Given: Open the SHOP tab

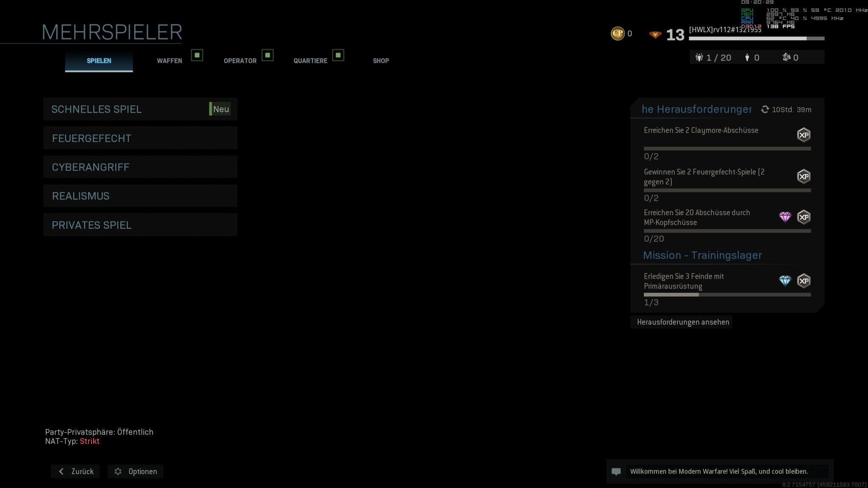Looking at the screenshot, I should click(381, 61).
